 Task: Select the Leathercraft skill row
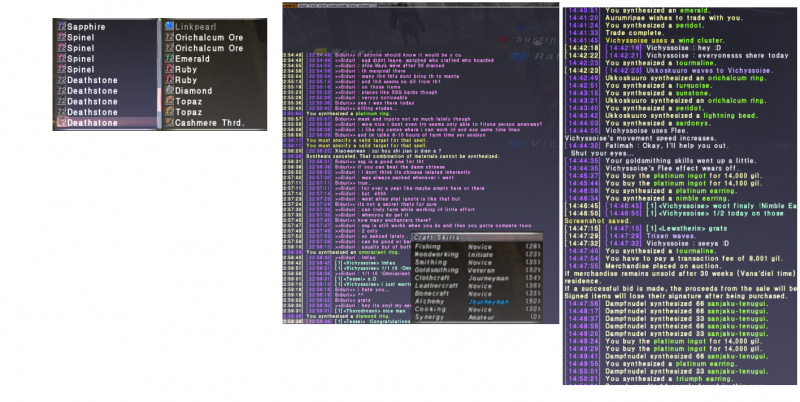(478, 286)
